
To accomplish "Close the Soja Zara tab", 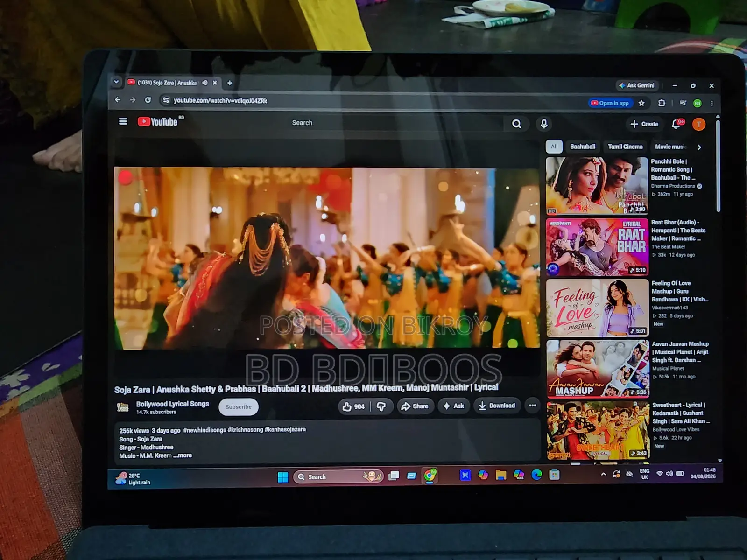I will [x=215, y=83].
